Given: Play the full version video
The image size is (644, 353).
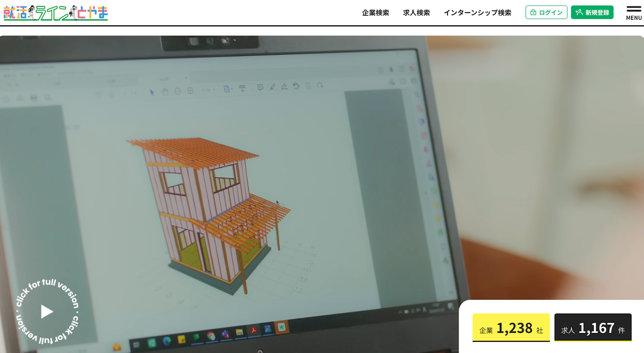Looking at the screenshot, I should (x=47, y=312).
